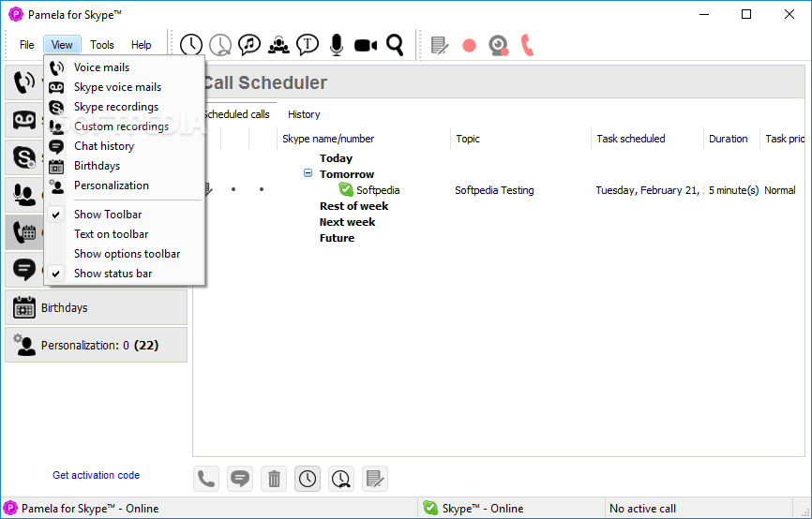
Task: Switch to the History tab
Action: pos(304,114)
